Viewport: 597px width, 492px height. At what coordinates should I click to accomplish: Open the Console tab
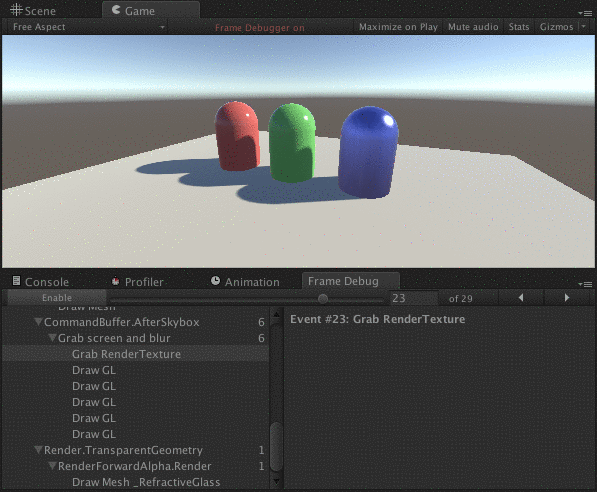pos(41,282)
